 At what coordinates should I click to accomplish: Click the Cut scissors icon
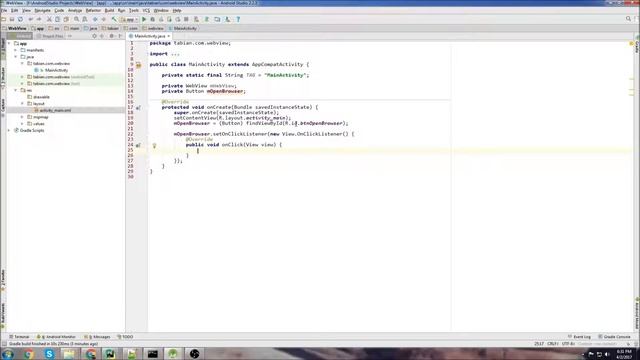49,19
